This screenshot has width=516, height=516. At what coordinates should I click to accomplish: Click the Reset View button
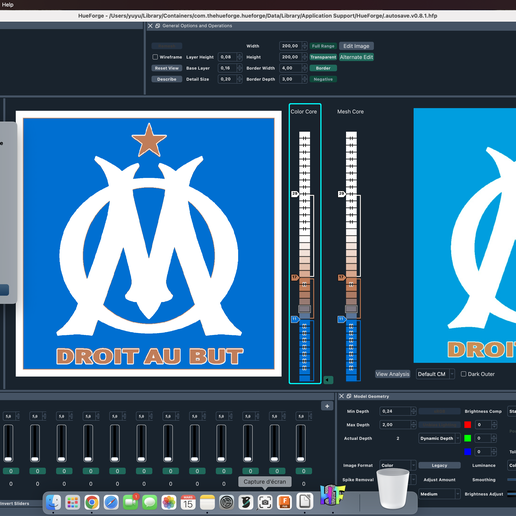tap(167, 68)
